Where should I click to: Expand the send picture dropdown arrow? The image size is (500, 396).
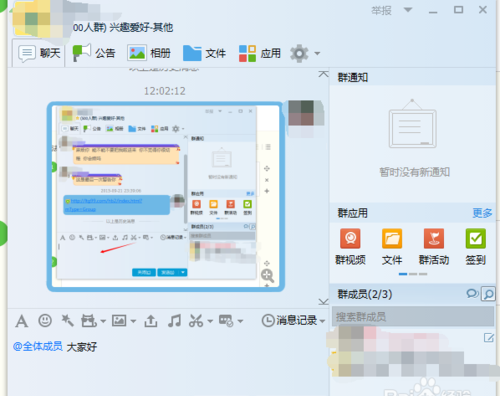tap(133, 321)
